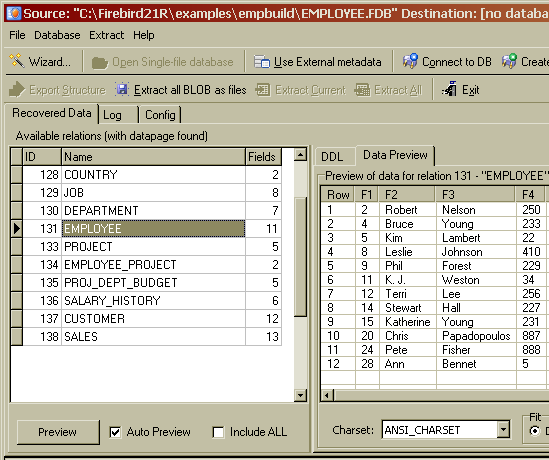Select the SALES relation row

(x=146, y=337)
